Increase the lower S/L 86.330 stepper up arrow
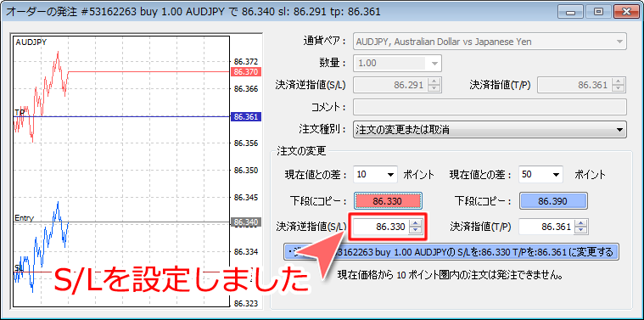 click(417, 222)
